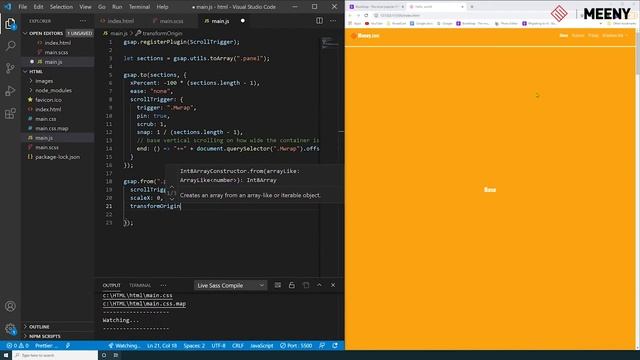The image size is (640, 360).
Task: Open the Edit menu
Action: [x=38, y=7]
